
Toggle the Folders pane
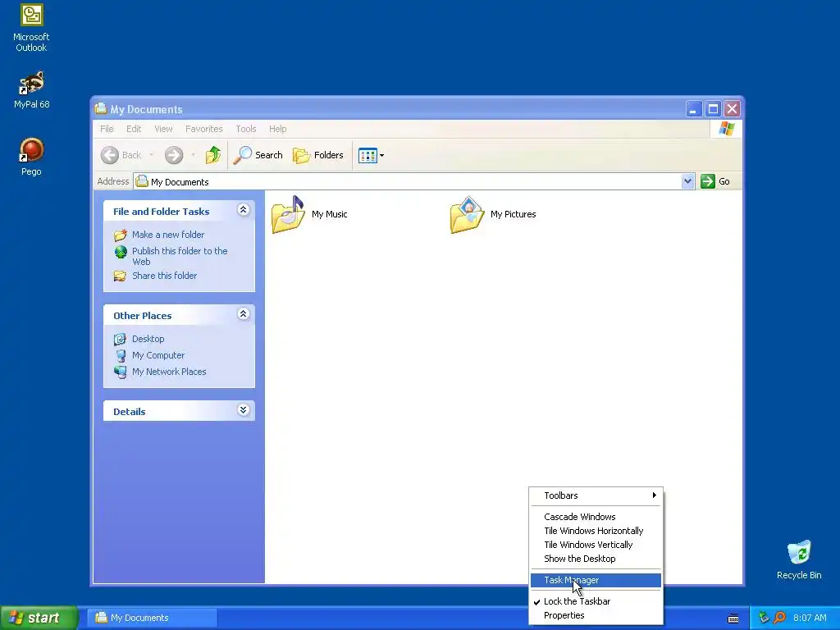[x=318, y=155]
